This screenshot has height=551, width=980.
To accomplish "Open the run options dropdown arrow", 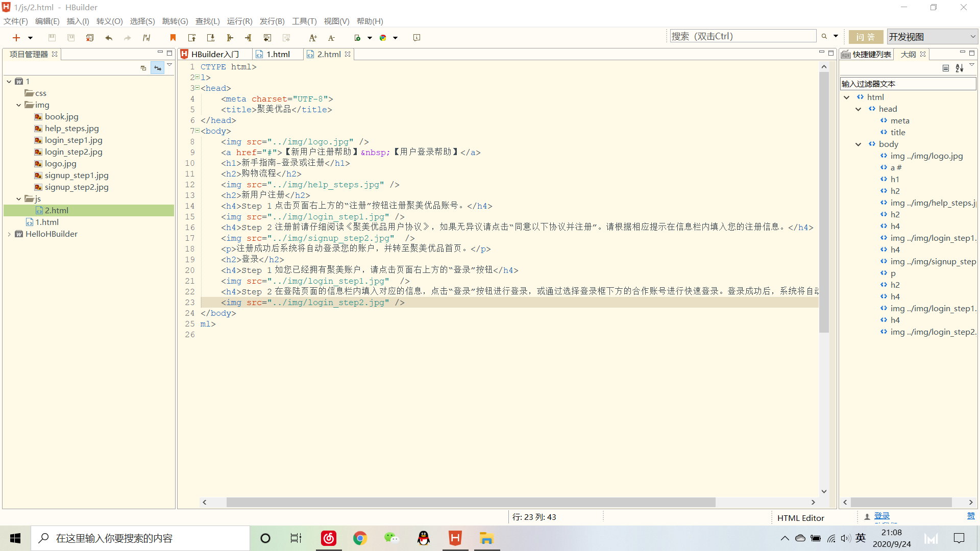I will pyautogui.click(x=370, y=38).
